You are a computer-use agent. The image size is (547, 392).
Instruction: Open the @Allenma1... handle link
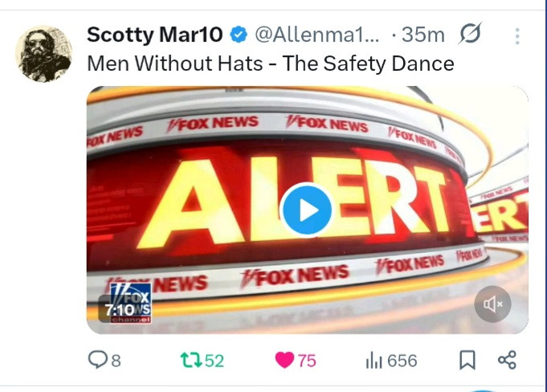pyautogui.click(x=316, y=35)
